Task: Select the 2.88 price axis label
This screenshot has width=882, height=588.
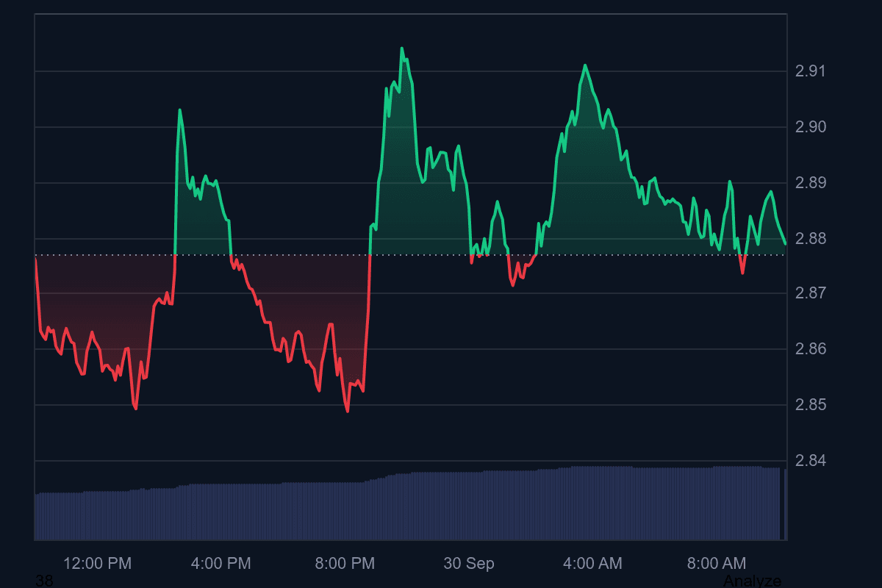Action: click(811, 239)
